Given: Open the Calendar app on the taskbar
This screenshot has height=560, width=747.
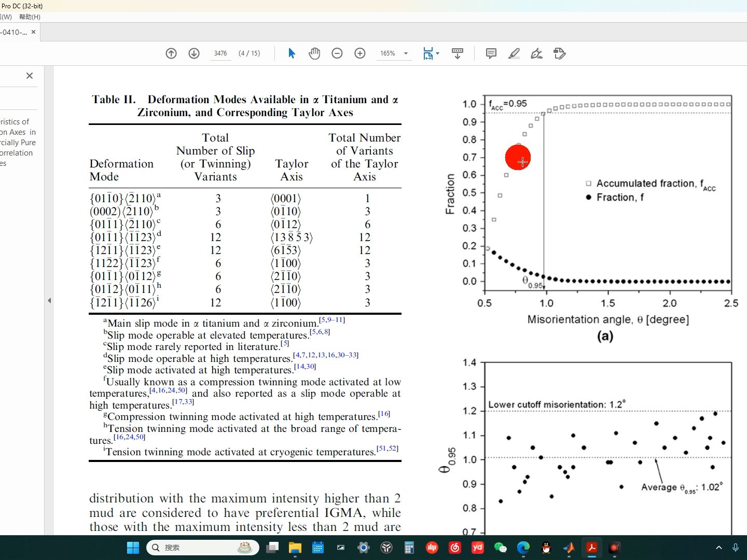Looking at the screenshot, I should 318,548.
